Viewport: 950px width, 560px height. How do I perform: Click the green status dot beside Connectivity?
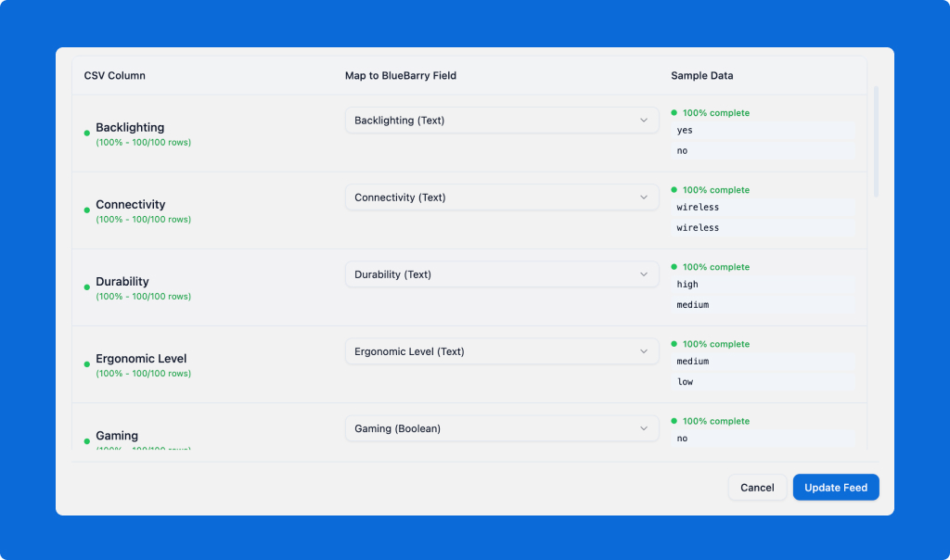click(x=87, y=210)
